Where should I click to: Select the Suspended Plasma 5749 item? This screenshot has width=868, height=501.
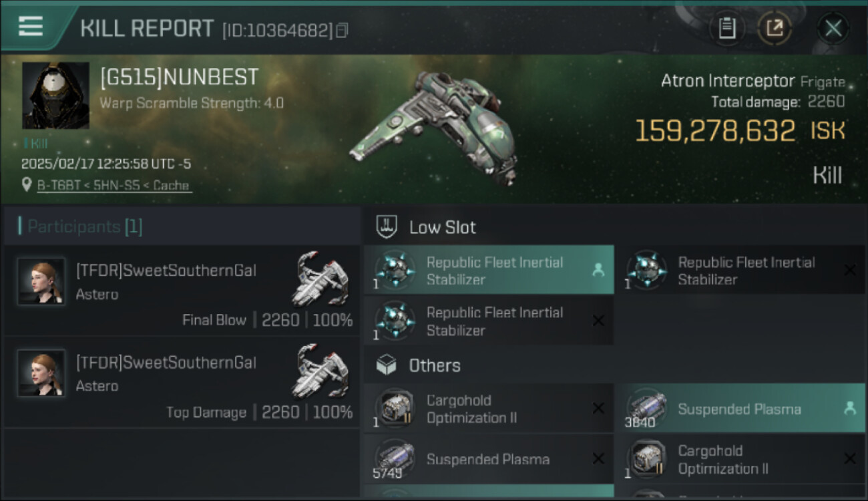point(489,460)
